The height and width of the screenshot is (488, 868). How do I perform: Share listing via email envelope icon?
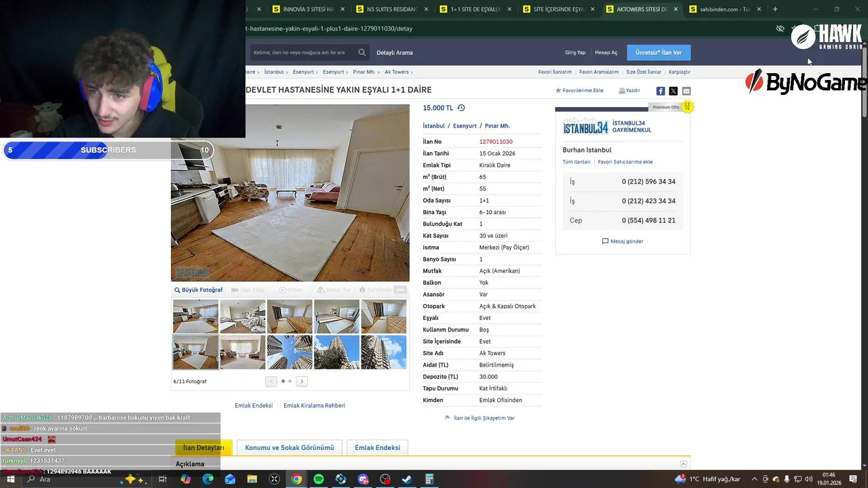tap(686, 91)
